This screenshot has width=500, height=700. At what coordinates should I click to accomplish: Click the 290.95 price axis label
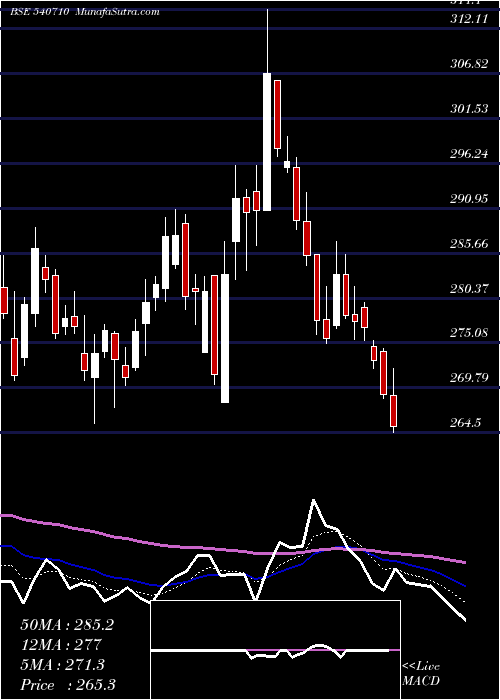click(x=469, y=199)
